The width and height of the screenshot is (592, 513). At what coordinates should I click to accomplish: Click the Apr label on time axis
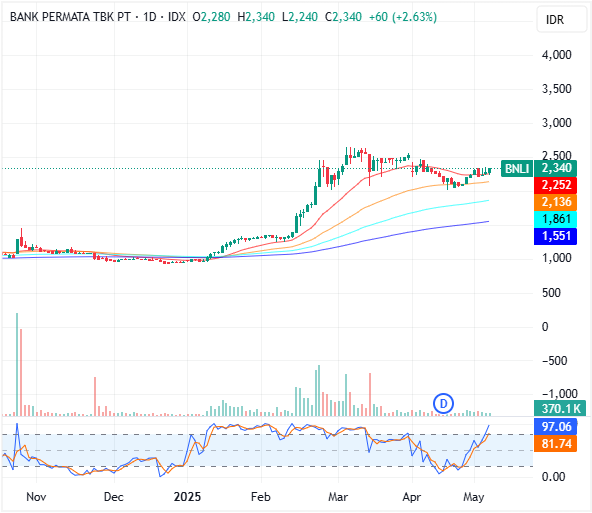tap(412, 497)
